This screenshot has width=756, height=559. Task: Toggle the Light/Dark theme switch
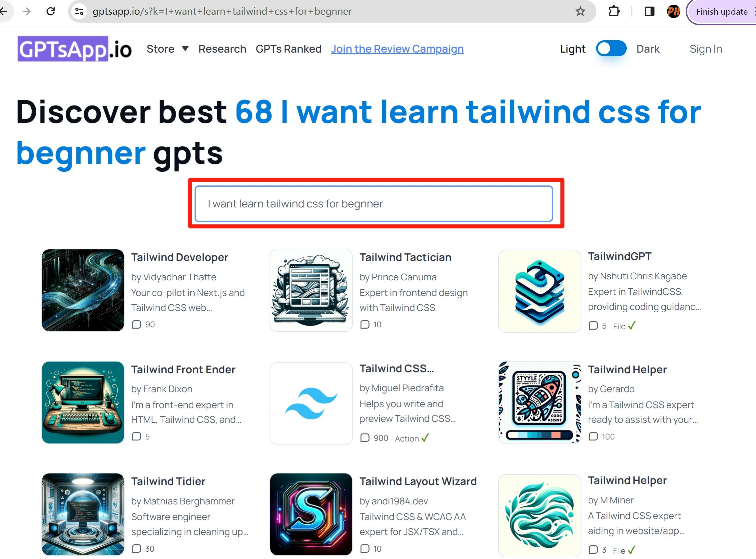point(611,49)
